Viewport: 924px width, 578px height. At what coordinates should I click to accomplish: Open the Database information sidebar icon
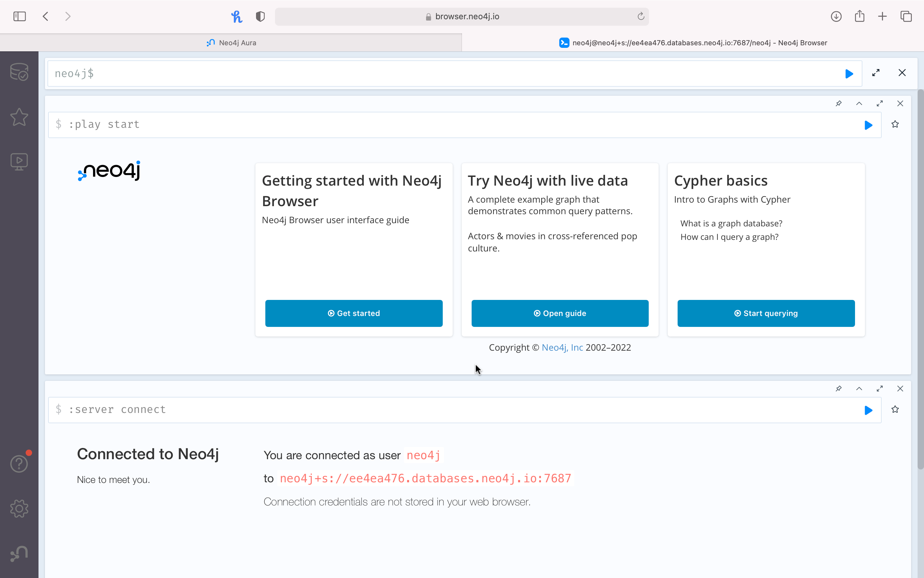(19, 72)
